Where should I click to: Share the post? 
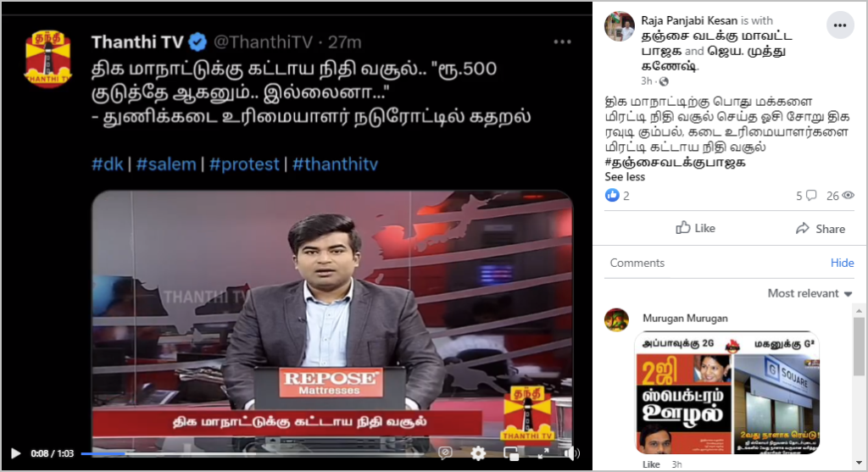[820, 229]
